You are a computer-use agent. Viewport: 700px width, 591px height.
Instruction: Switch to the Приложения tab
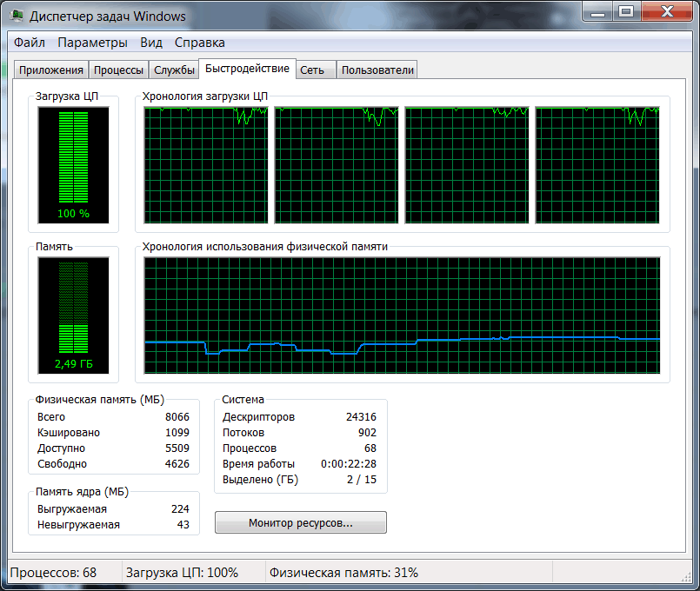(x=51, y=70)
